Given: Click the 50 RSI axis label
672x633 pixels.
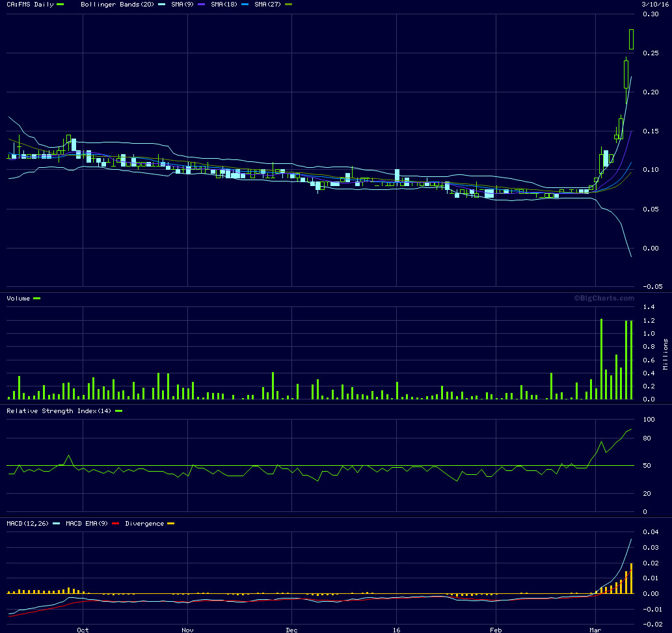Looking at the screenshot, I should tap(647, 465).
